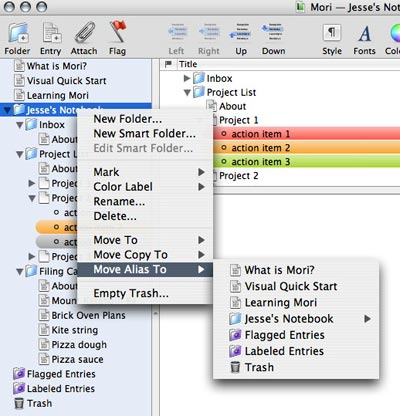Viewport: 400px width, 416px height.
Task: Select Labeled Entries in the submenu
Action: 296,351
